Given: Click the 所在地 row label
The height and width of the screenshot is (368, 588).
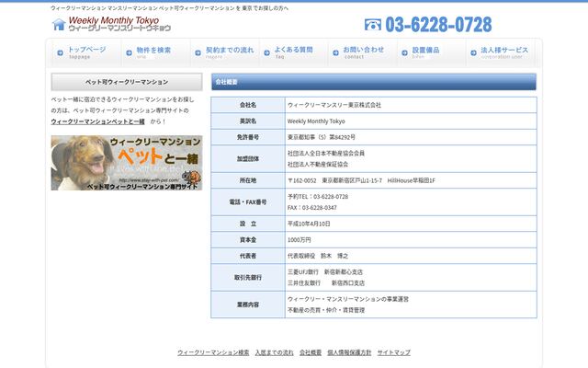Looking at the screenshot, I should click(x=248, y=180).
